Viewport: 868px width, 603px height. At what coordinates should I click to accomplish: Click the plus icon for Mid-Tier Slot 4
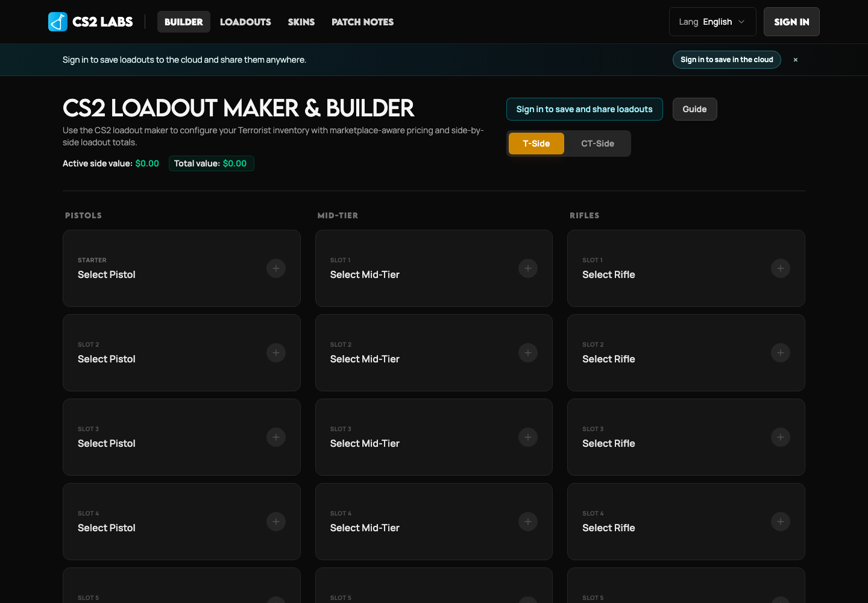528,522
